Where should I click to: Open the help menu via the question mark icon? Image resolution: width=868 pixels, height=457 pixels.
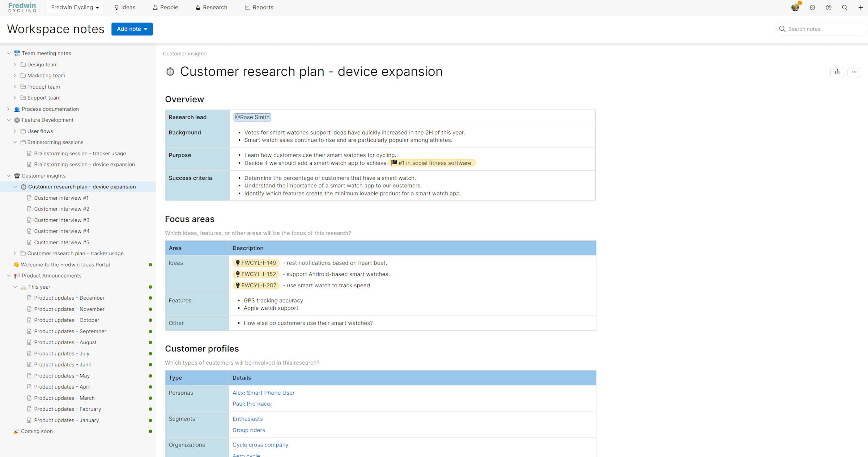click(829, 7)
